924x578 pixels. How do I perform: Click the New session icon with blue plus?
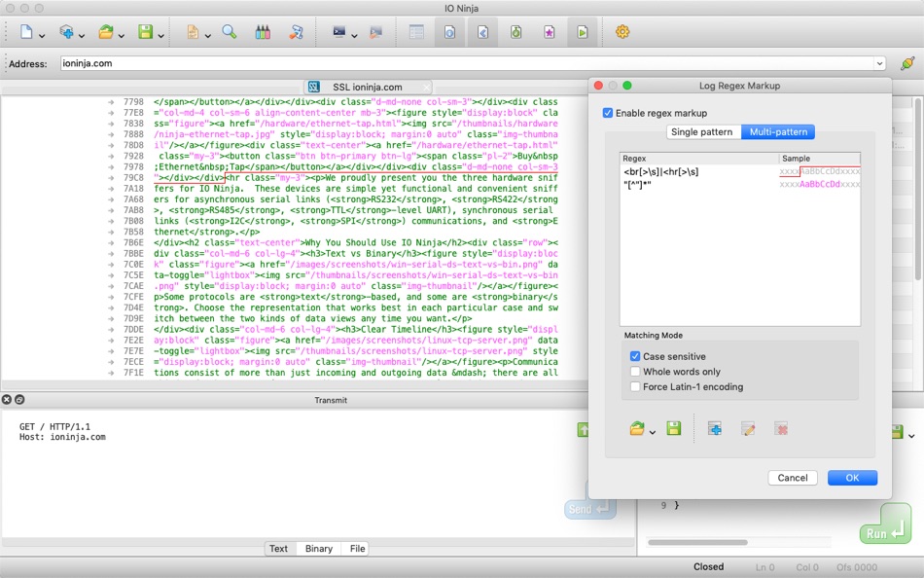point(66,32)
